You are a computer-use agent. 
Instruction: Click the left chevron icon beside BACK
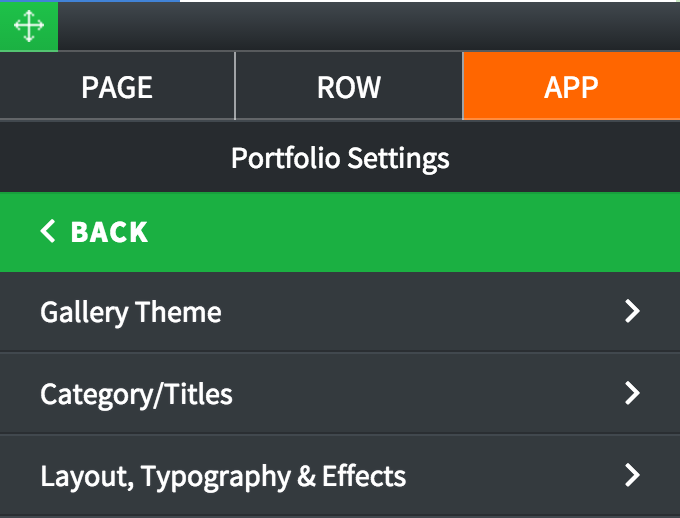[x=48, y=231]
